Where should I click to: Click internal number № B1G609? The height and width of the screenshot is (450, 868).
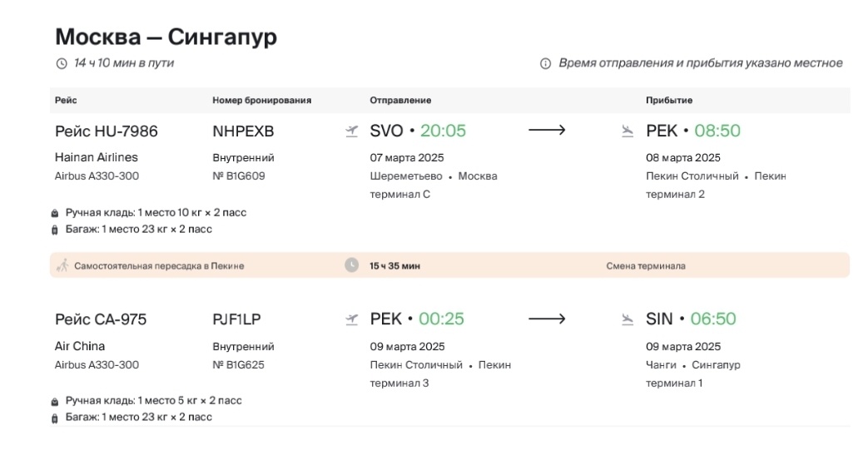239,176
